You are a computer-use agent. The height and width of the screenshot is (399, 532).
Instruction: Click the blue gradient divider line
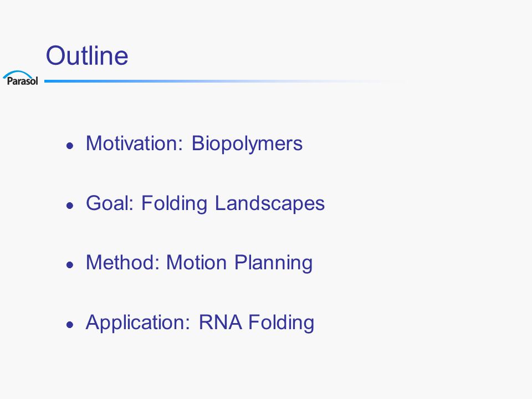tap(224, 81)
